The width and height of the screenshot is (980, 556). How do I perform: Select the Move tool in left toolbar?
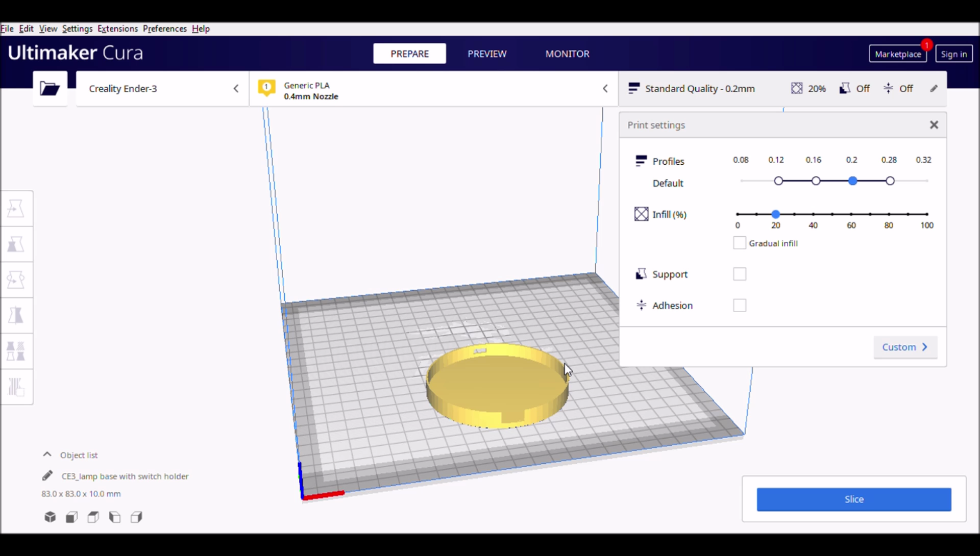16,209
